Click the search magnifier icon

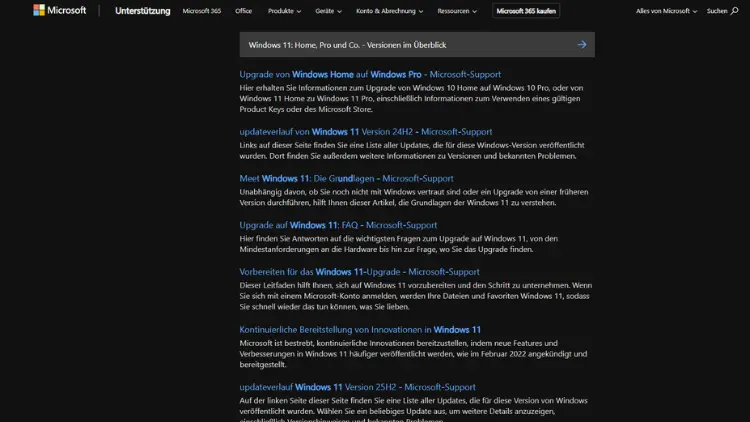pos(734,11)
